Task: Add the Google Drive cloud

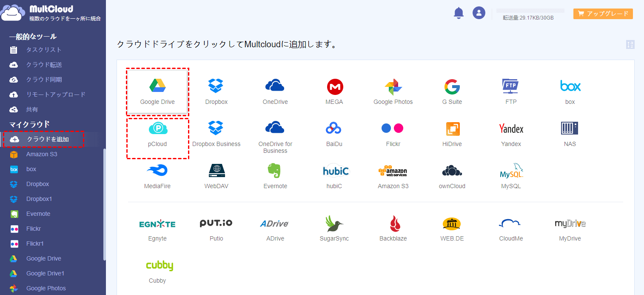Action: [157, 92]
